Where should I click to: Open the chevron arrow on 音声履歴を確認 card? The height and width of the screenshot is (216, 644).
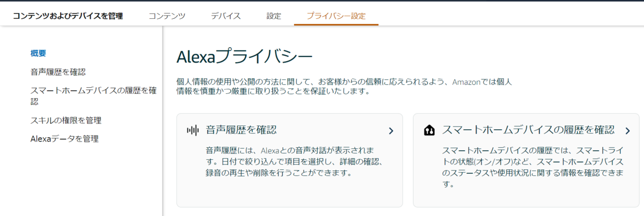pyautogui.click(x=391, y=131)
